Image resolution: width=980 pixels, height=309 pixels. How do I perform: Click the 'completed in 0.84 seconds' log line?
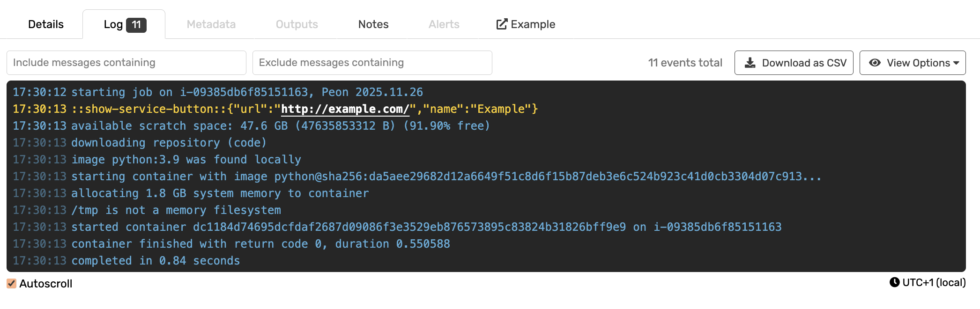tap(156, 261)
